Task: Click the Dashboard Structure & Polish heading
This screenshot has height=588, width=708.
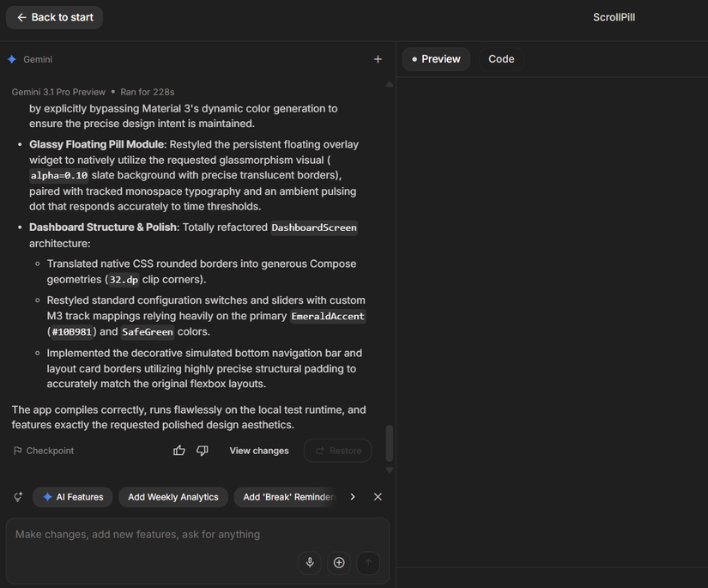Action: (x=102, y=227)
